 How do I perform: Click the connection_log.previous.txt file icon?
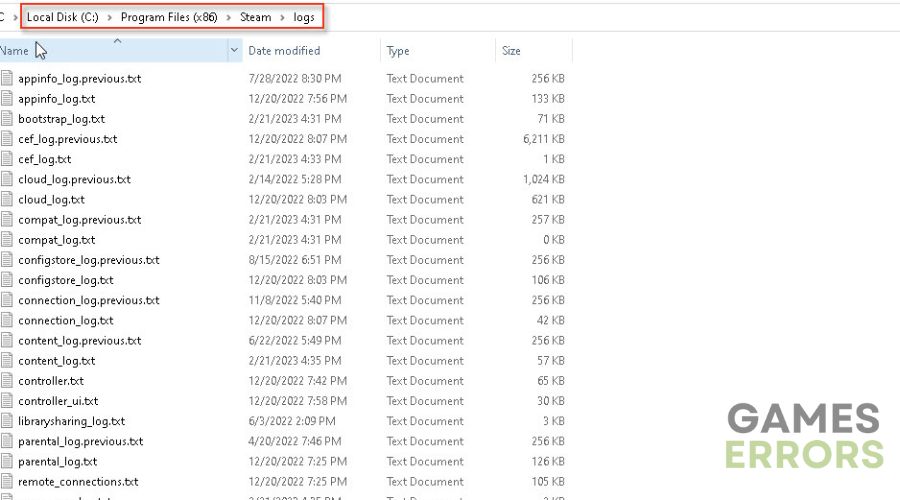[6, 300]
